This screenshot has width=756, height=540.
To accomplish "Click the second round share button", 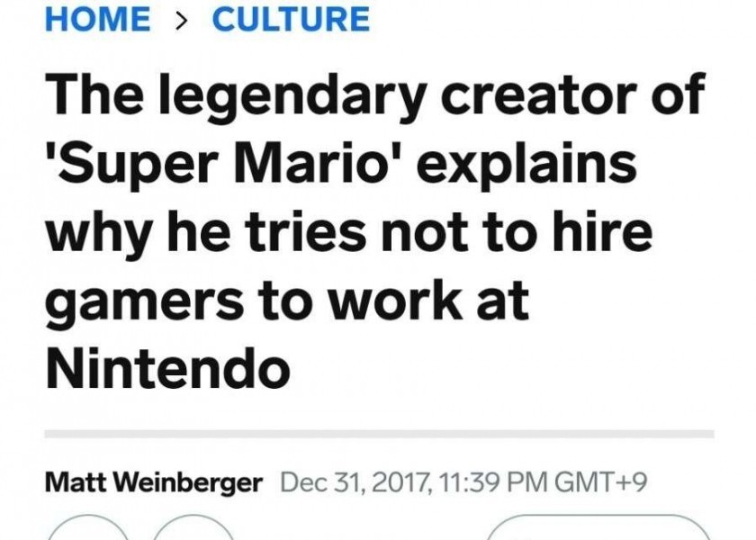I will point(194,530).
